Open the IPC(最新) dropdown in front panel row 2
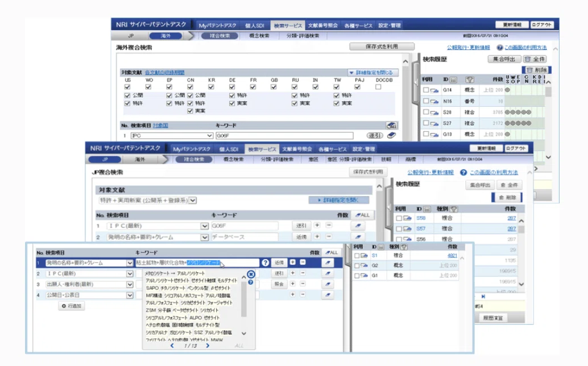Viewport: 588px width, 366px height. click(x=130, y=274)
